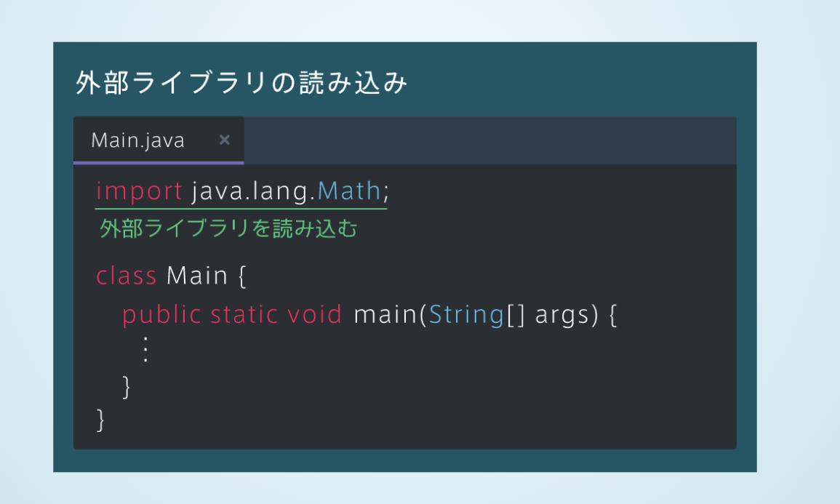Click the public keyword

point(161,315)
